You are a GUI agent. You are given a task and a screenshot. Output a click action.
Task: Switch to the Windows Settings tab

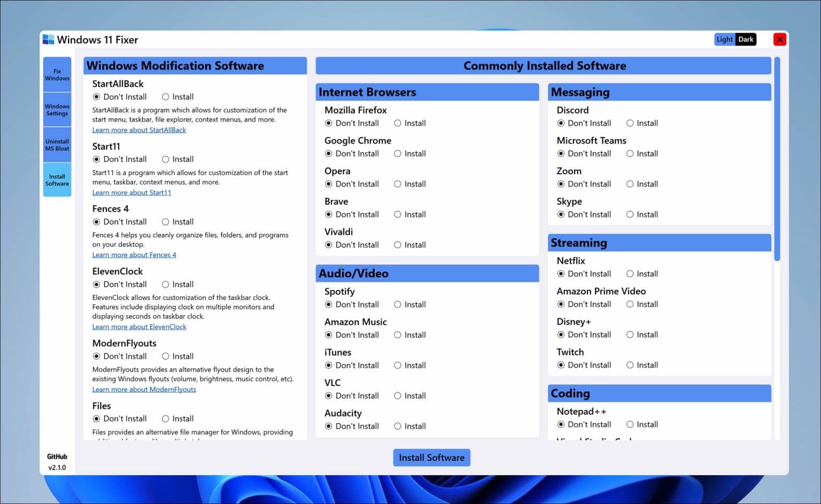coord(57,110)
